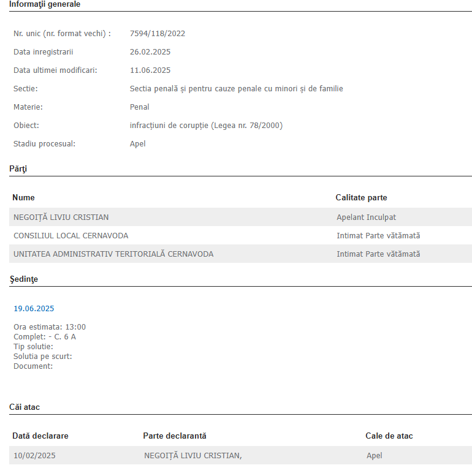Click the Nume column header
The width and height of the screenshot is (472, 476).
pyautogui.click(x=23, y=198)
